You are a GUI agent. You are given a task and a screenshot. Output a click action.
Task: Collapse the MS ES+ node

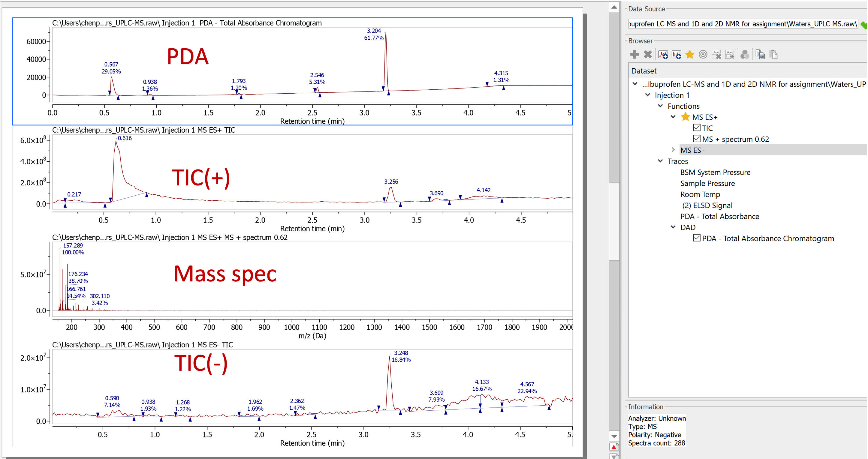(x=673, y=117)
